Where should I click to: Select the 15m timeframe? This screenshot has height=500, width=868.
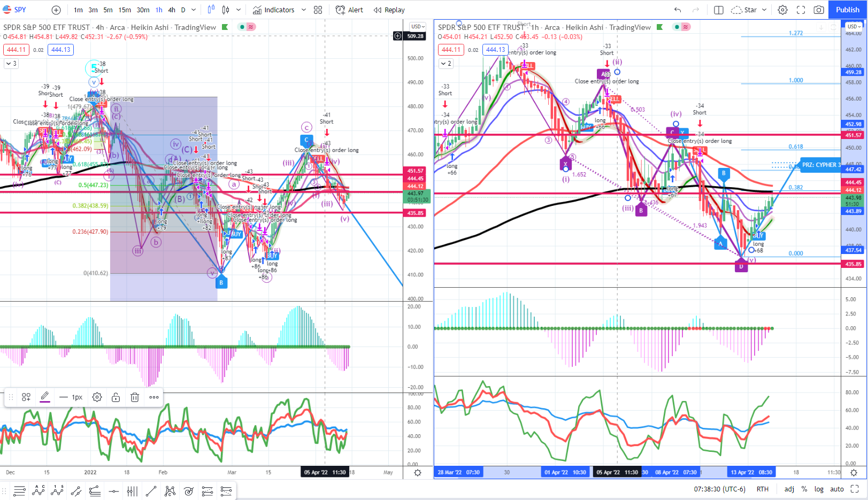pyautogui.click(x=125, y=10)
